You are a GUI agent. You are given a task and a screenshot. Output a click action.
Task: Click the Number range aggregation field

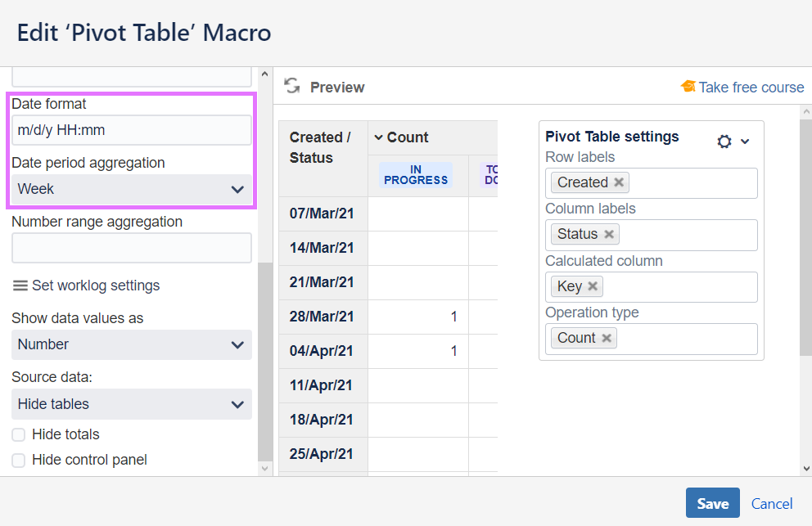131,248
